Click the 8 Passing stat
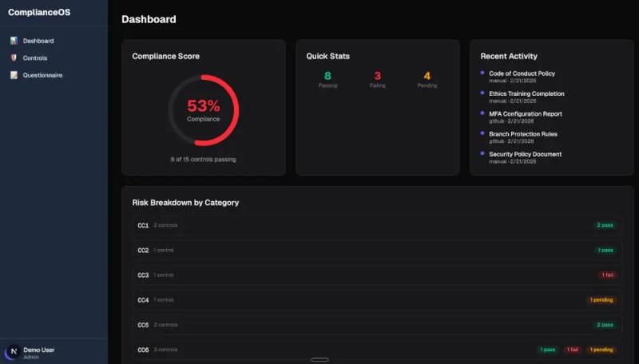This screenshot has width=639, height=364. pyautogui.click(x=327, y=79)
